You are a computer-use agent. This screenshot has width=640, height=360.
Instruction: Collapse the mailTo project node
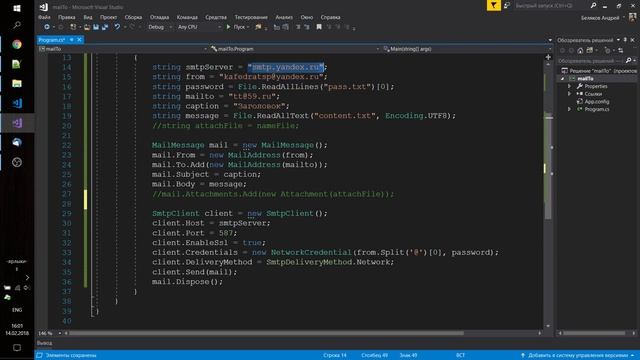[563, 78]
